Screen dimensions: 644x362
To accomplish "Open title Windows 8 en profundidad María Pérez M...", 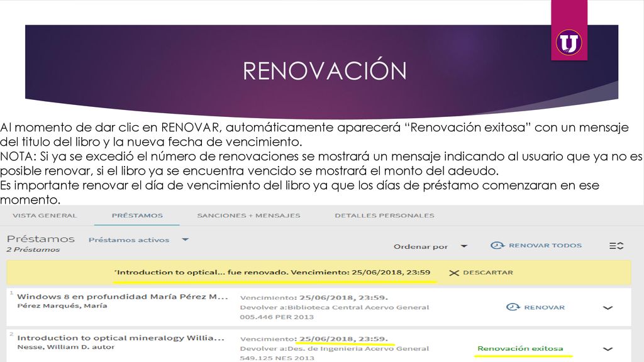I will click(123, 297).
